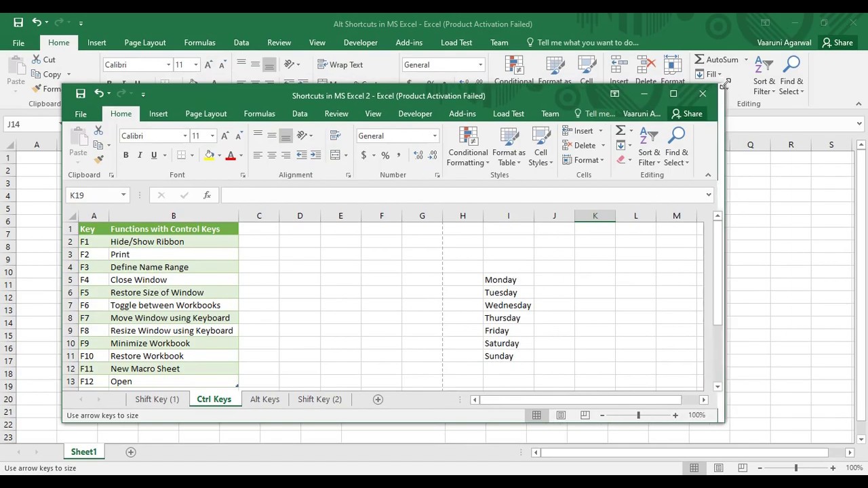
Task: Switch to Shift Key (1) sheet tab
Action: click(157, 399)
